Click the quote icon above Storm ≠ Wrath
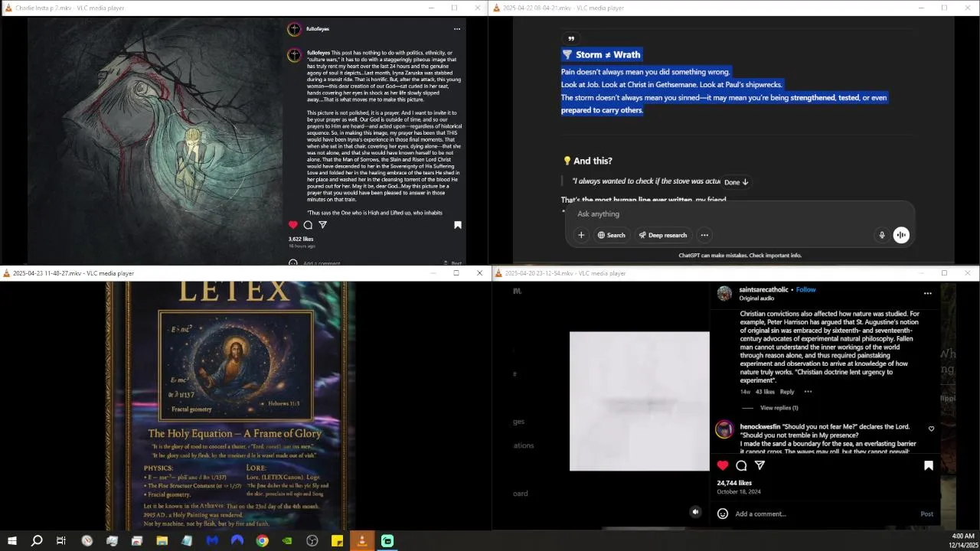Screen dimensions: 980x551 (x=570, y=38)
